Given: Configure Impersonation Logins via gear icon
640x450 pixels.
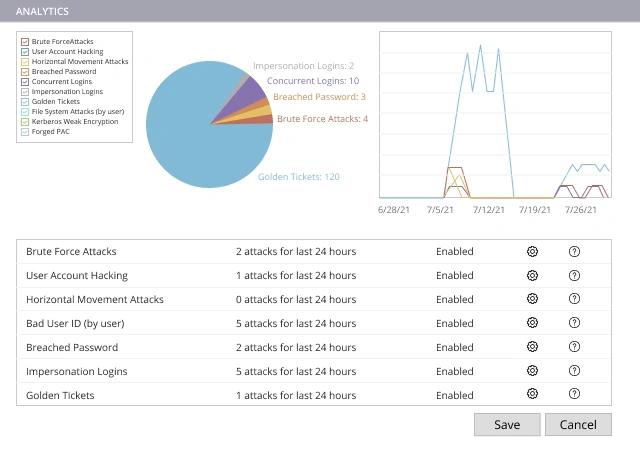Looking at the screenshot, I should tap(532, 371).
